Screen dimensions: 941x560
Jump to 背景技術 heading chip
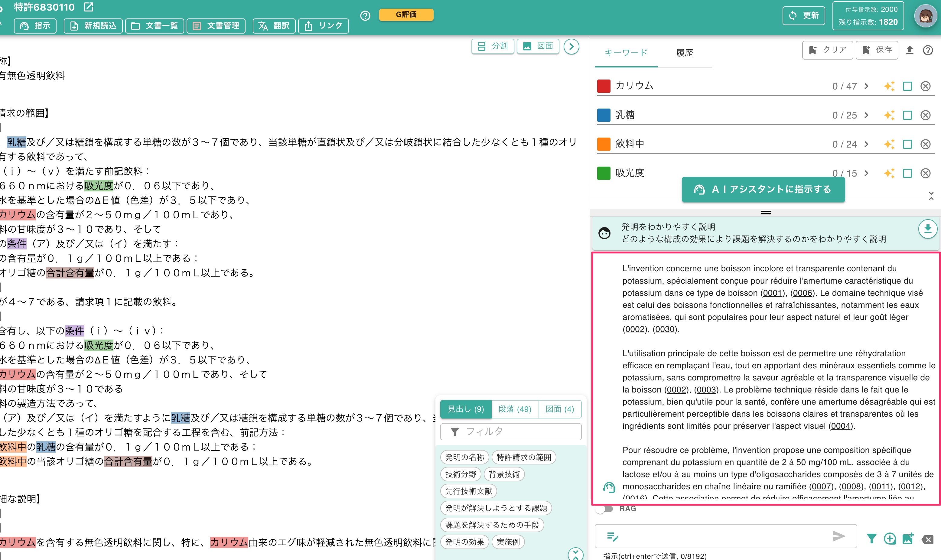[x=504, y=474]
